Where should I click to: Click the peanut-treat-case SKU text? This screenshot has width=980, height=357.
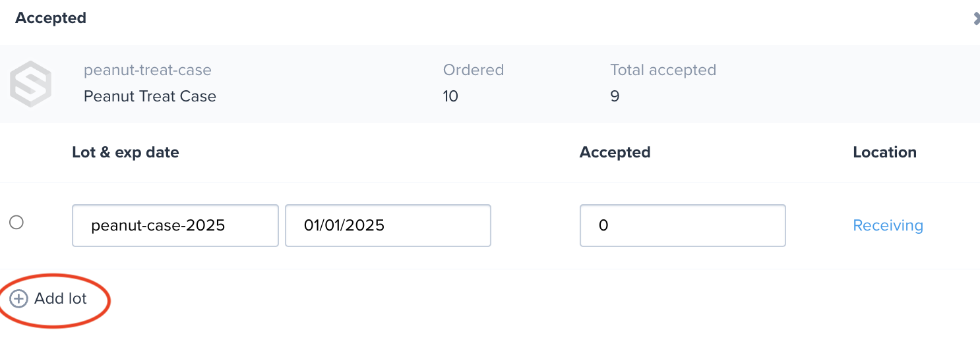(x=148, y=70)
